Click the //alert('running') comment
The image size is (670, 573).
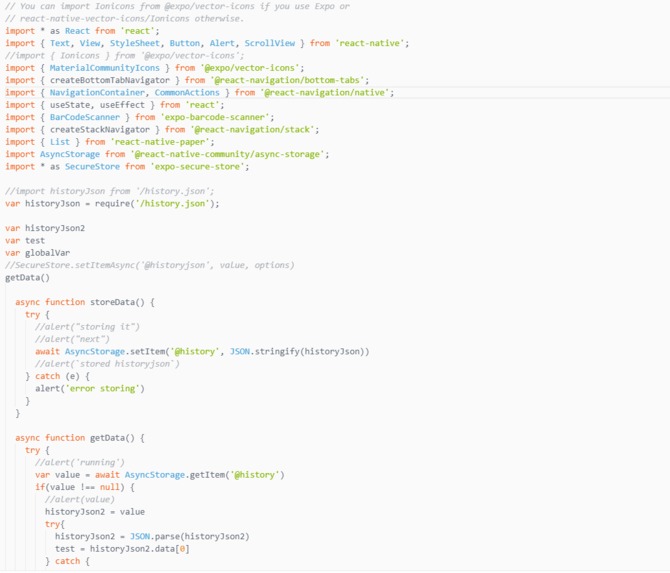[x=79, y=463]
